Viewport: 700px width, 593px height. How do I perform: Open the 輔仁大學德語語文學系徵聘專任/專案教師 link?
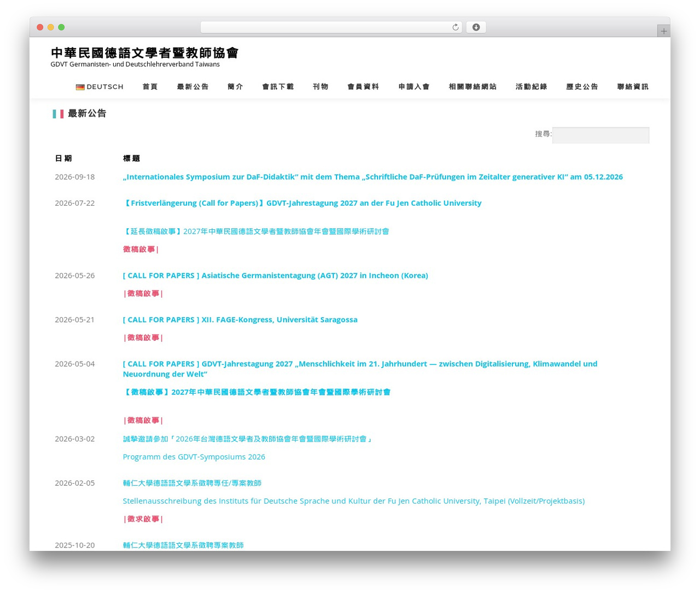click(192, 483)
